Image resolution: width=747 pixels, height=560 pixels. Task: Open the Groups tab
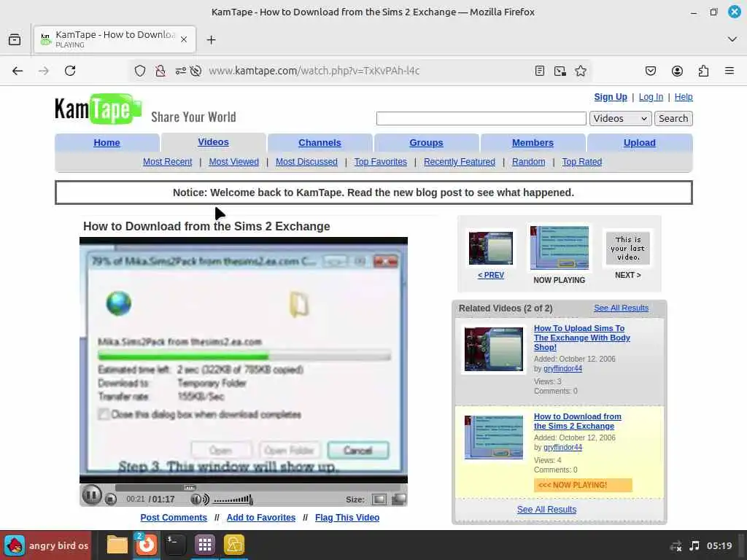[426, 143]
